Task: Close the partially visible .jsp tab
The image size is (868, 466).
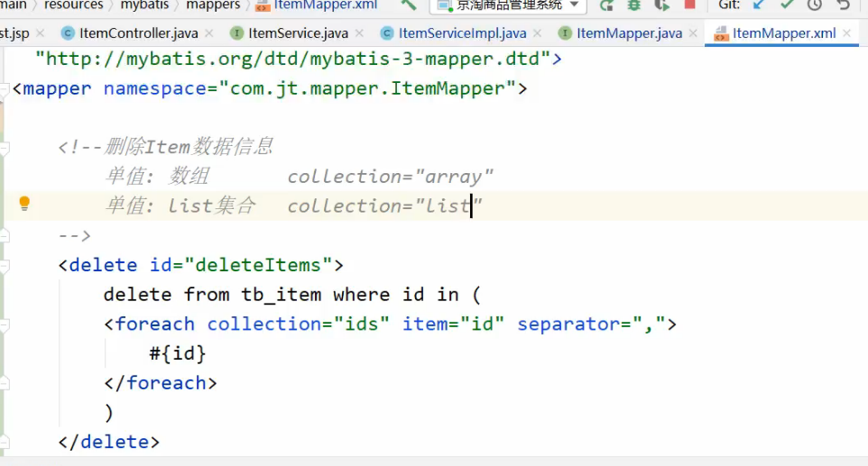Action: pyautogui.click(x=41, y=33)
